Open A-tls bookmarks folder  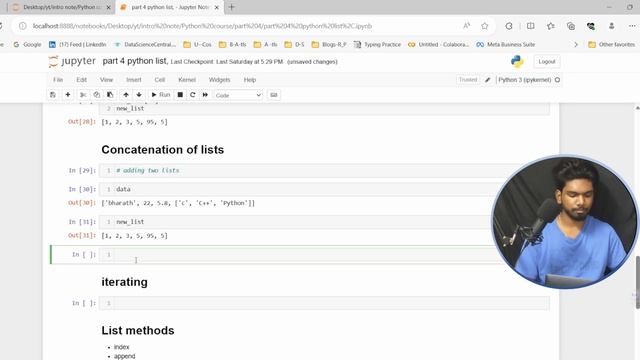(x=266, y=44)
